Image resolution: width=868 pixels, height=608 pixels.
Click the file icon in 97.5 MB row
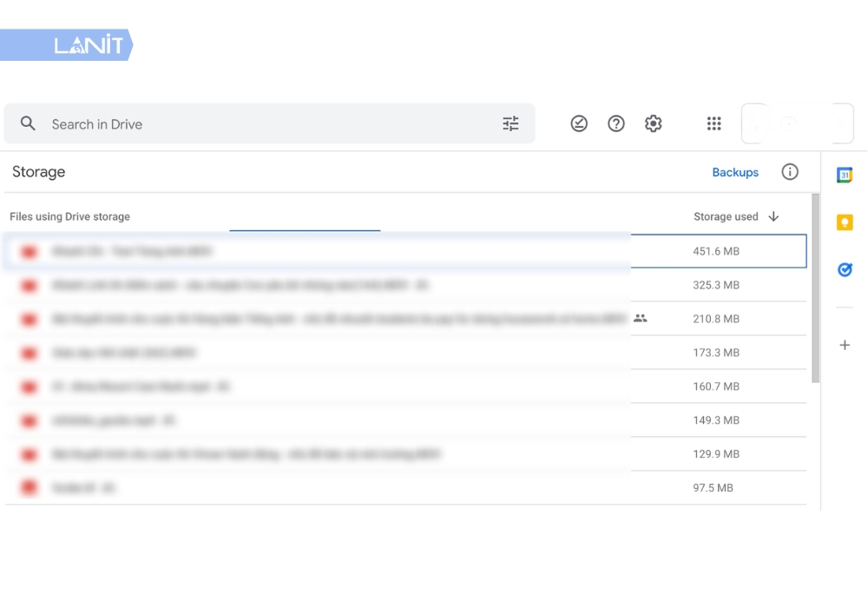point(29,488)
